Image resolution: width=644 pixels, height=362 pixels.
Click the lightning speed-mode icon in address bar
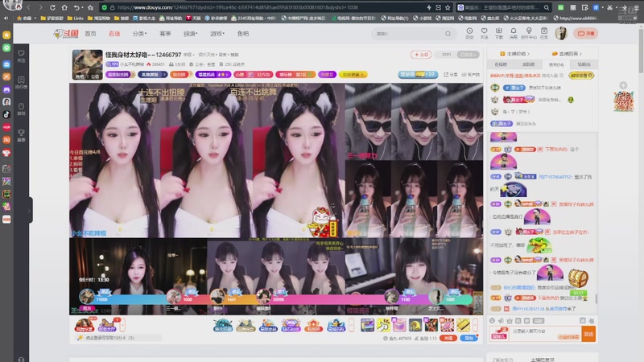[x=429, y=7]
